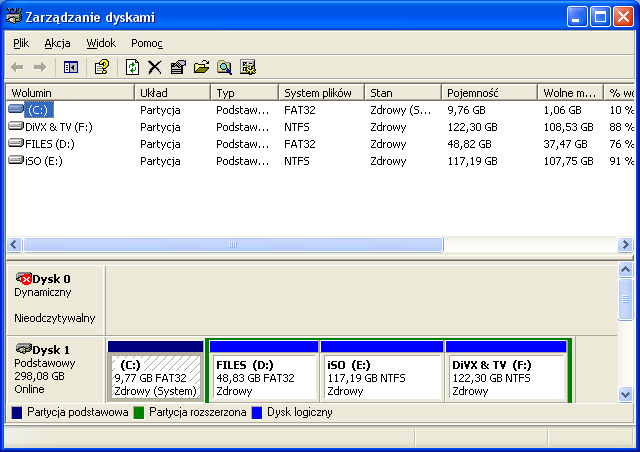640x452 pixels.
Task: Click the last toolbar settings icon
Action: pos(248,67)
